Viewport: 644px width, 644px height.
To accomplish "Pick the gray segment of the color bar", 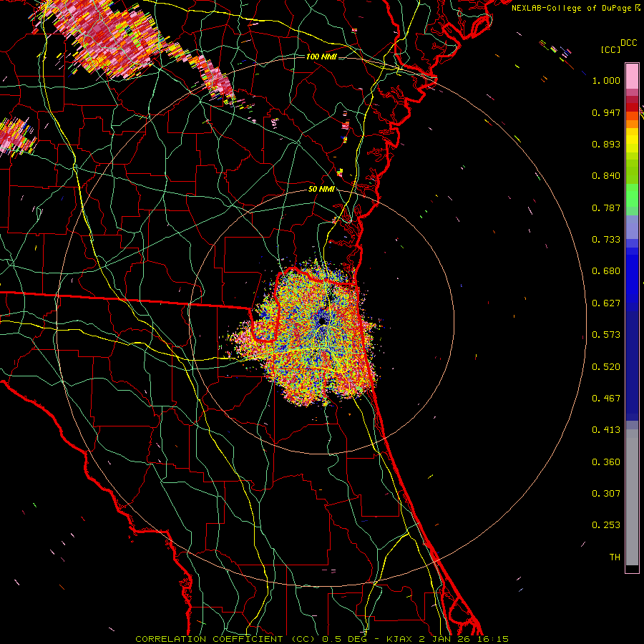I will tap(632, 497).
